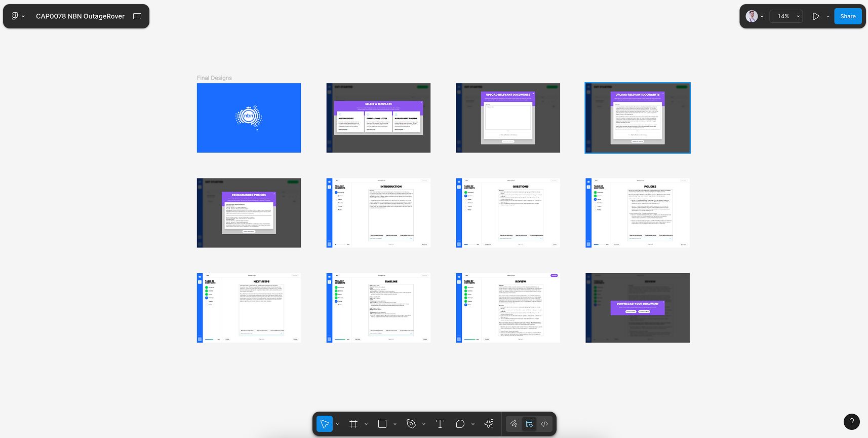This screenshot has width=868, height=438.
Task: Open the user avatar menu
Action: 752,16
